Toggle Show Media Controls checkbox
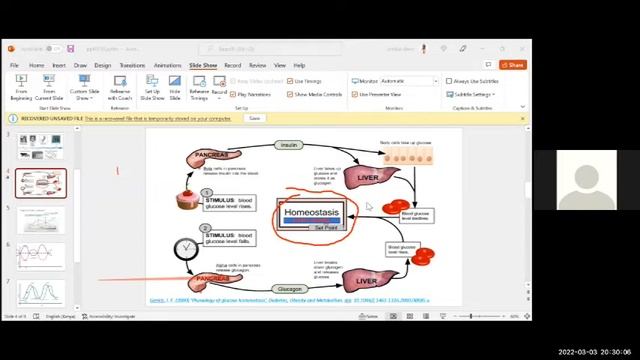The height and width of the screenshot is (360, 640). [290, 94]
